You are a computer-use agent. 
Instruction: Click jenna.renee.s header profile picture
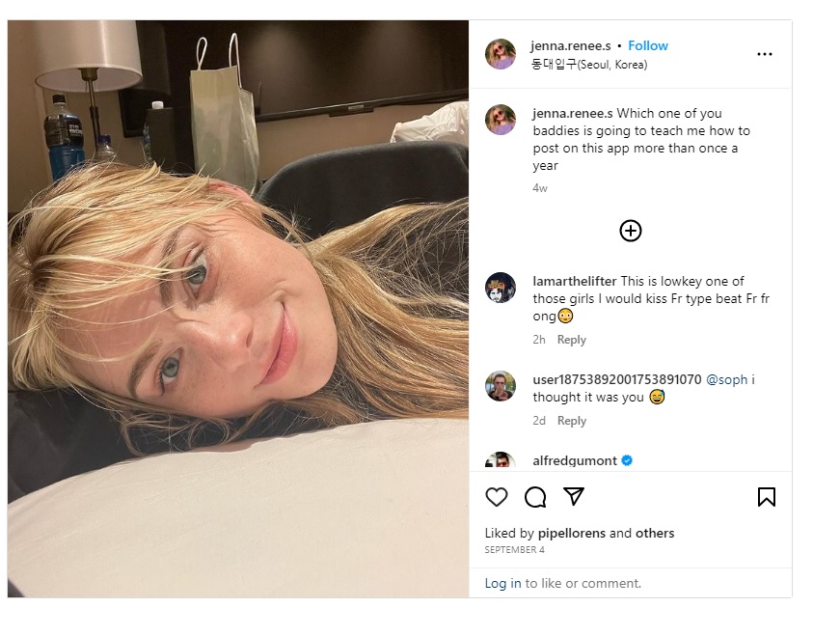click(x=501, y=54)
